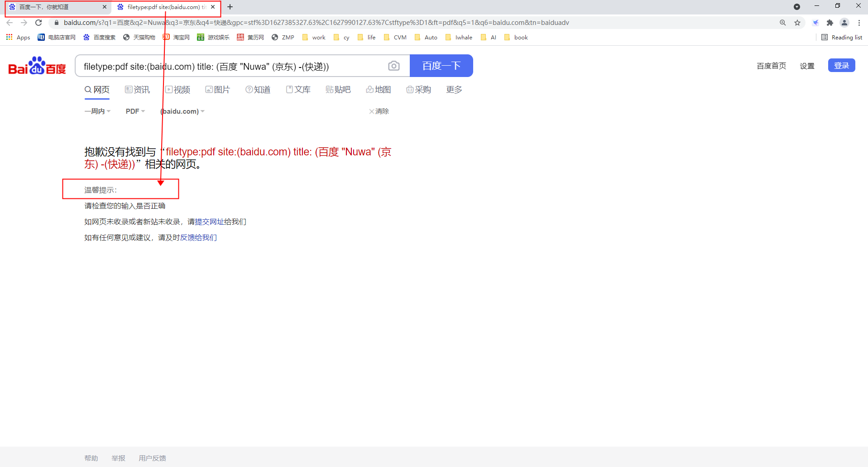Open the Reading list panel

842,38
